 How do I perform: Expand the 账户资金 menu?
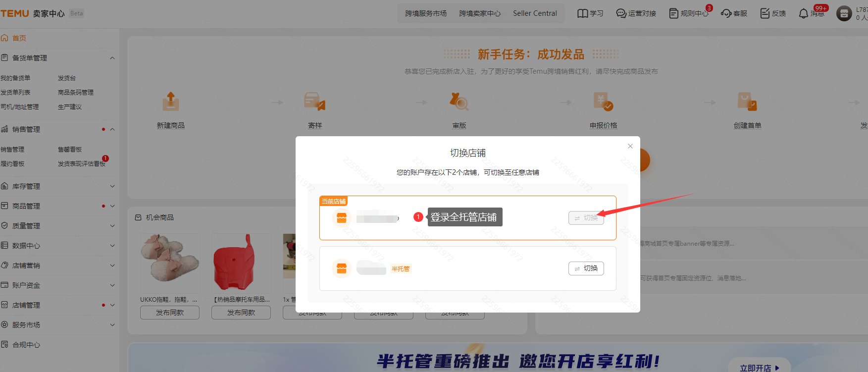click(x=112, y=285)
